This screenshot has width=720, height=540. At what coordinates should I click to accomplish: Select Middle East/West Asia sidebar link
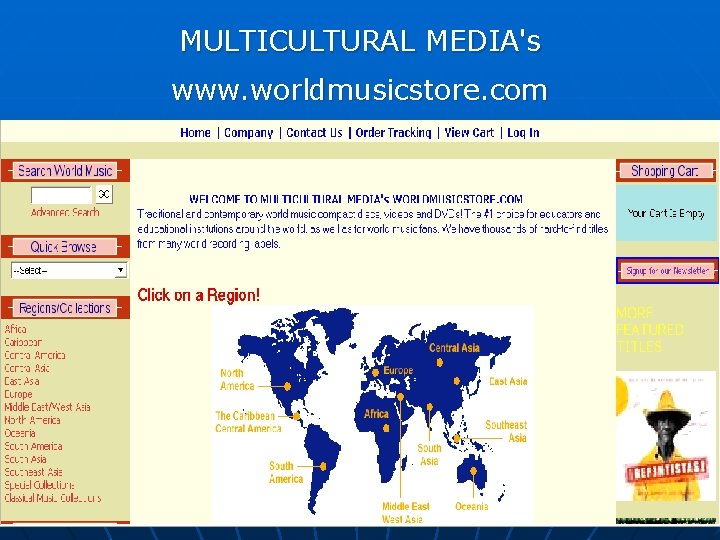[47, 407]
